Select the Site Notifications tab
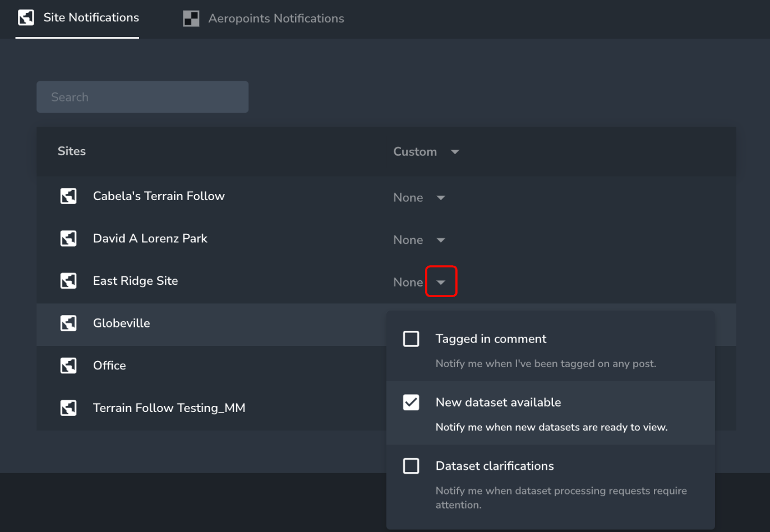770x532 pixels. tap(91, 18)
